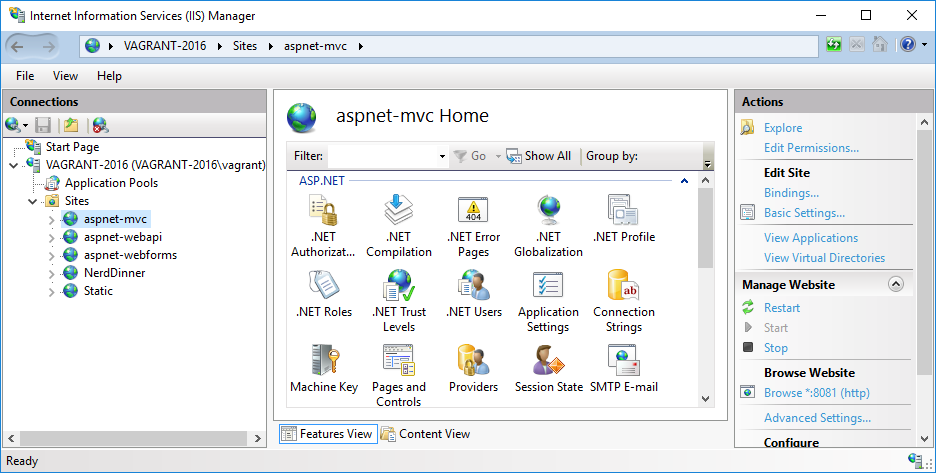This screenshot has width=936, height=473.
Task: Expand the aspnet-webforms site node
Action: click(x=52, y=256)
